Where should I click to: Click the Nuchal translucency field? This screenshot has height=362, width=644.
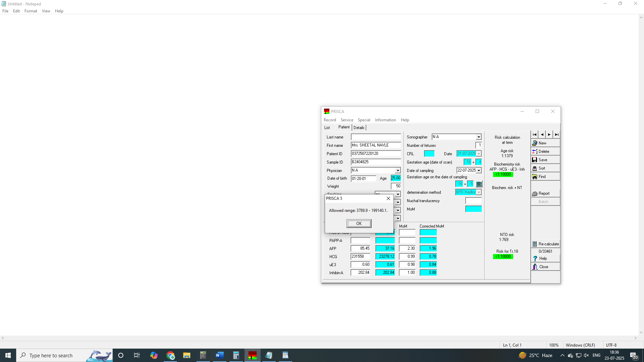pyautogui.click(x=473, y=200)
